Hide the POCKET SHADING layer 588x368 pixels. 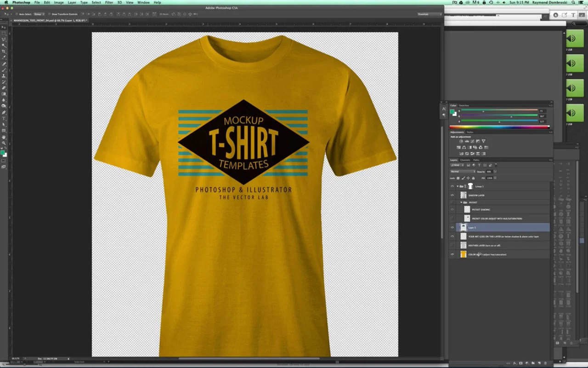pyautogui.click(x=452, y=209)
